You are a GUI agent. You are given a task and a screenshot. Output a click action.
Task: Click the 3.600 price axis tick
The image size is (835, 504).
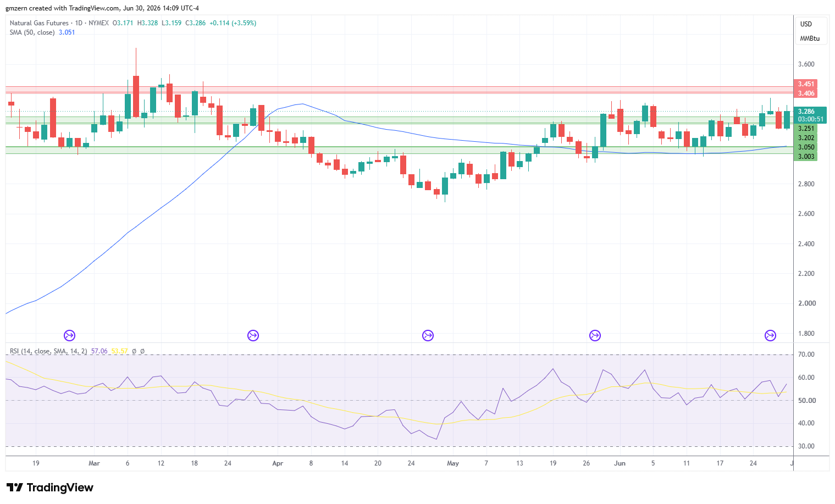point(806,64)
